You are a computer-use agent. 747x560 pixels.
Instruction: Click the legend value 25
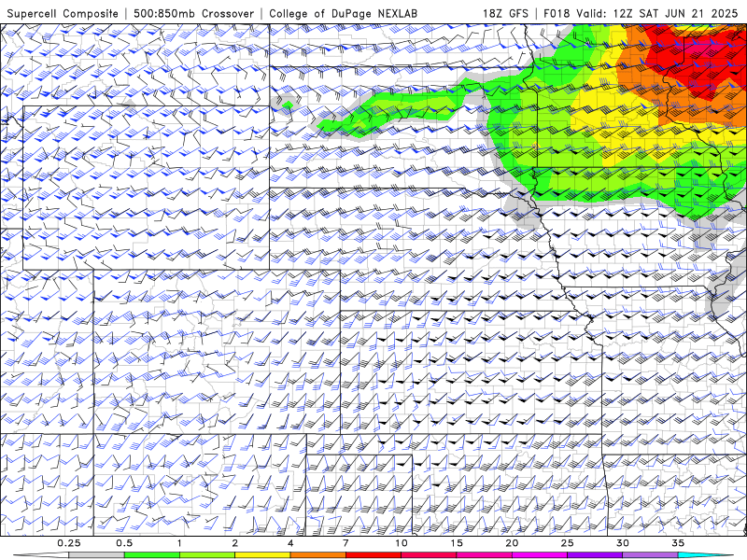567,543
